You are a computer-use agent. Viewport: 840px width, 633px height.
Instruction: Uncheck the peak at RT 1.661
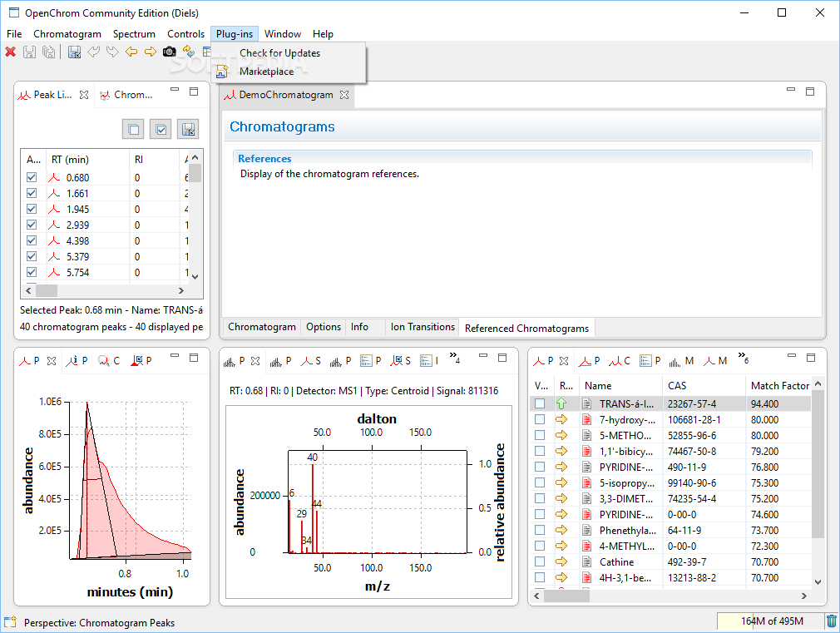coord(32,193)
